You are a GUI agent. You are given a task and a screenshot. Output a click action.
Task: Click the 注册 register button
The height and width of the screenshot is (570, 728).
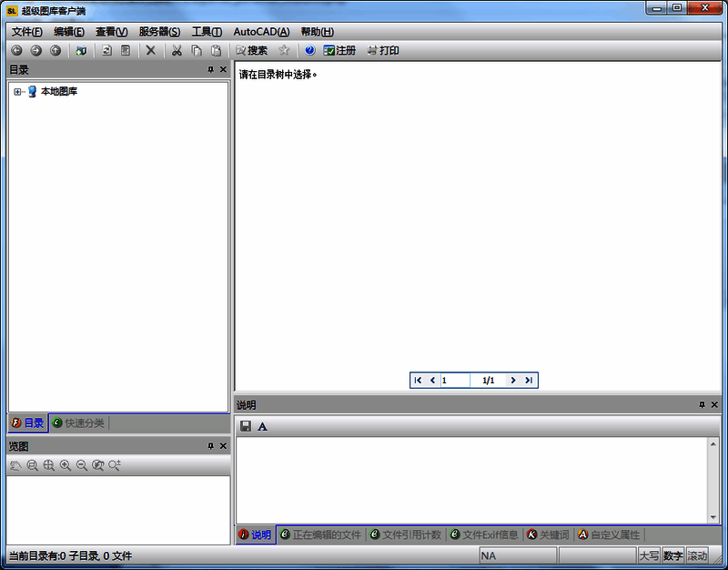point(339,50)
